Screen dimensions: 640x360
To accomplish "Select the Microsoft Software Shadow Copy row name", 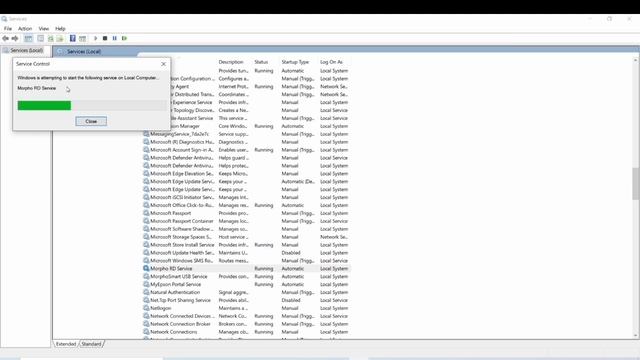I will click(x=182, y=229).
